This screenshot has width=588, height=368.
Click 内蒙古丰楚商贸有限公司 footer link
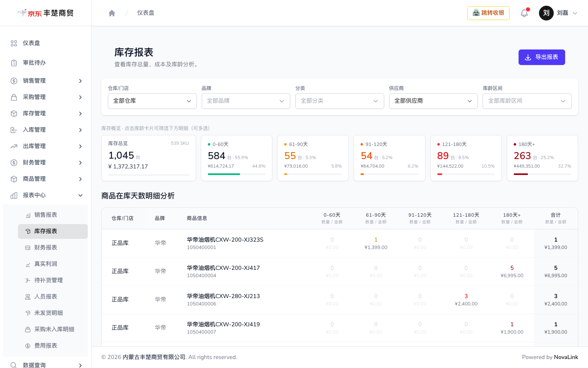pos(154,357)
